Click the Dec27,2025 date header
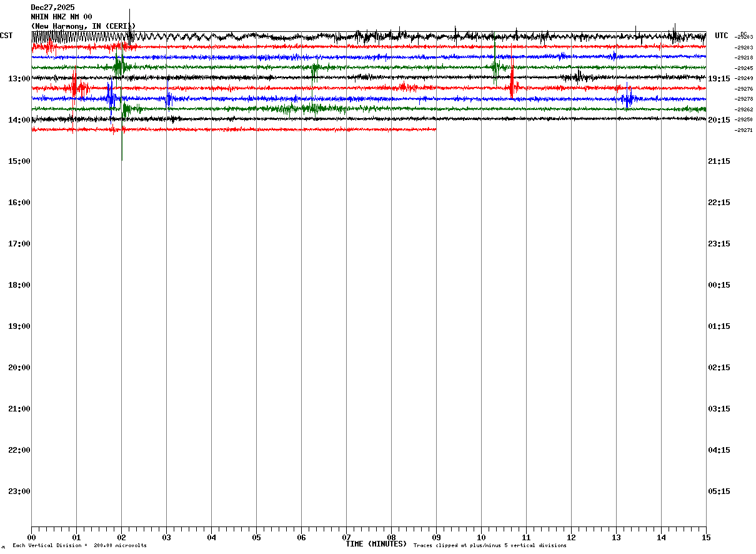 pyautogui.click(x=52, y=8)
